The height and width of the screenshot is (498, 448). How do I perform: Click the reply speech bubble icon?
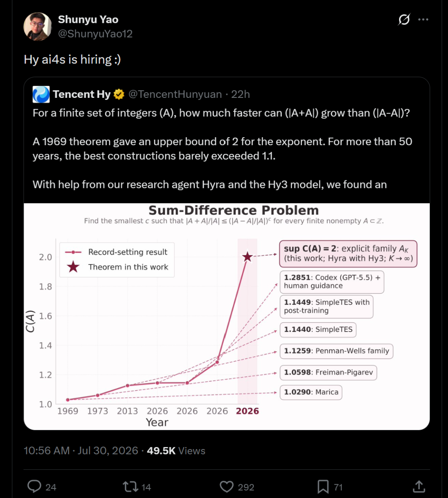(34, 486)
